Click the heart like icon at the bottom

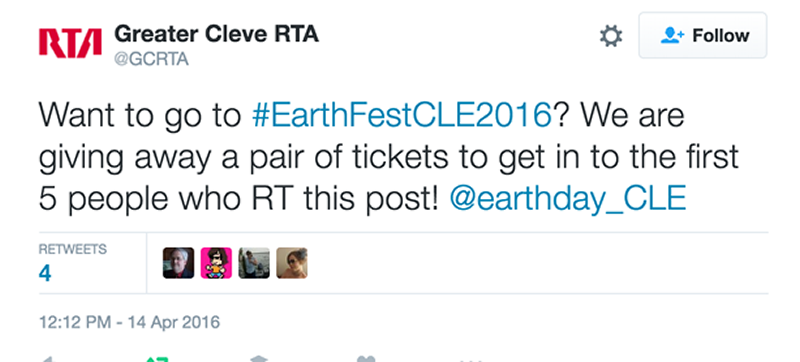click(x=366, y=359)
